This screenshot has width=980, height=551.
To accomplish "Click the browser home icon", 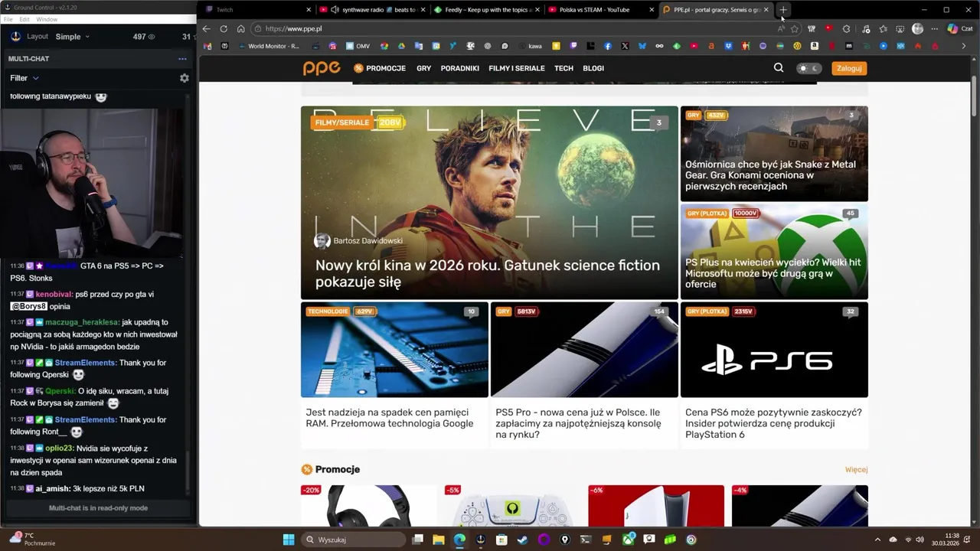I will (x=240, y=29).
